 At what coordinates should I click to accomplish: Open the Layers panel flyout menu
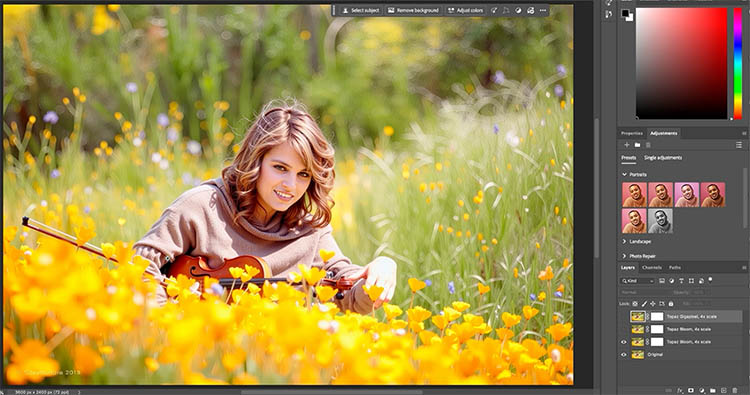(744, 268)
